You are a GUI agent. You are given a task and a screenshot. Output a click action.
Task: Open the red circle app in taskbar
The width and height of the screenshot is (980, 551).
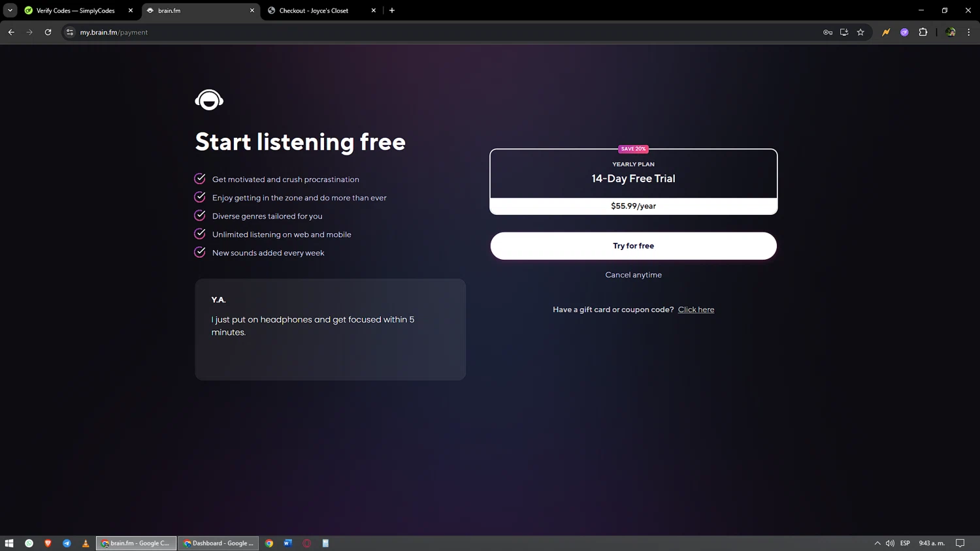(307, 543)
